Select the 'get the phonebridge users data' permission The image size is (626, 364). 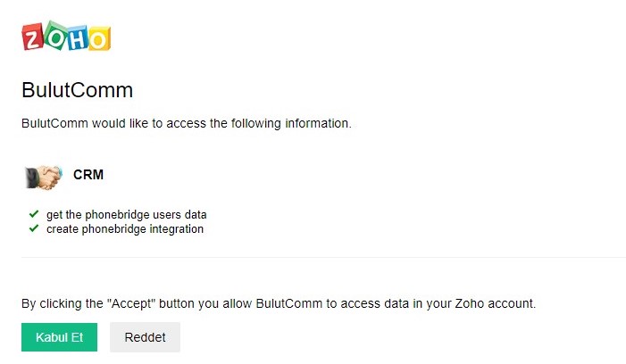pos(126,214)
